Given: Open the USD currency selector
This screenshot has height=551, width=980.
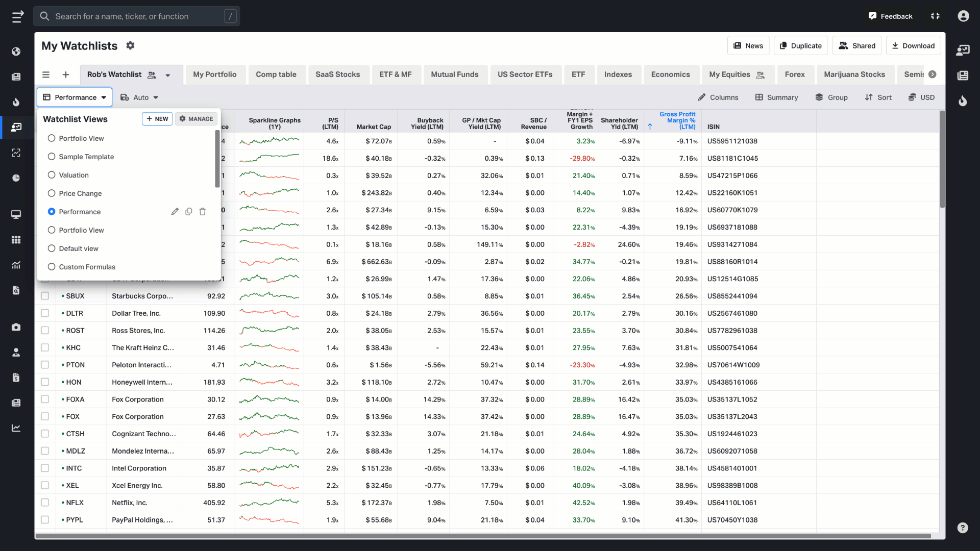Looking at the screenshot, I should coord(921,97).
